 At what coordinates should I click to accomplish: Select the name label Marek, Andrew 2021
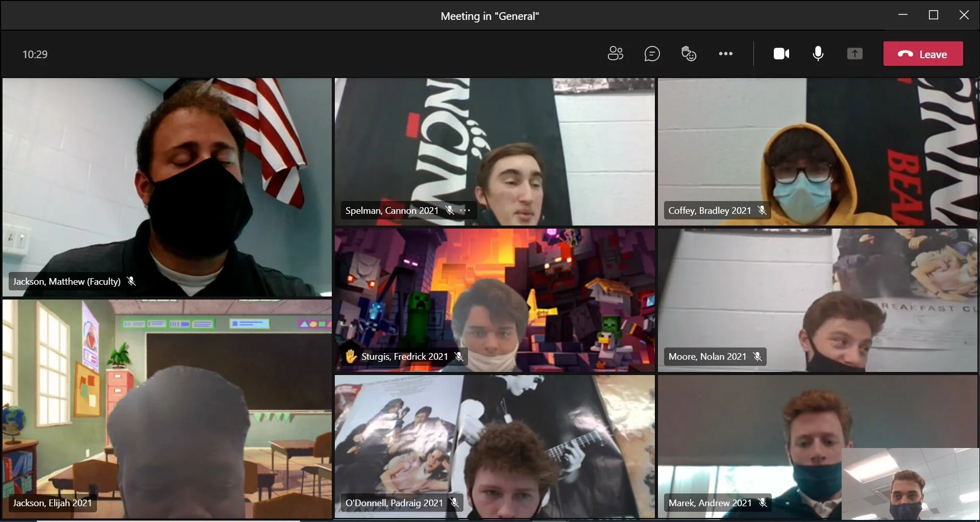pyautogui.click(x=710, y=503)
